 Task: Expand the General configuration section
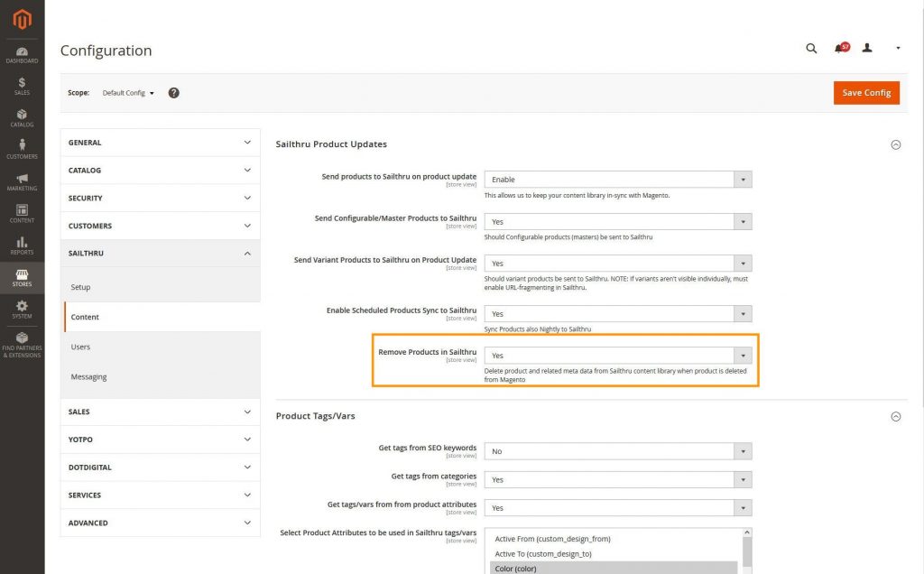point(160,143)
